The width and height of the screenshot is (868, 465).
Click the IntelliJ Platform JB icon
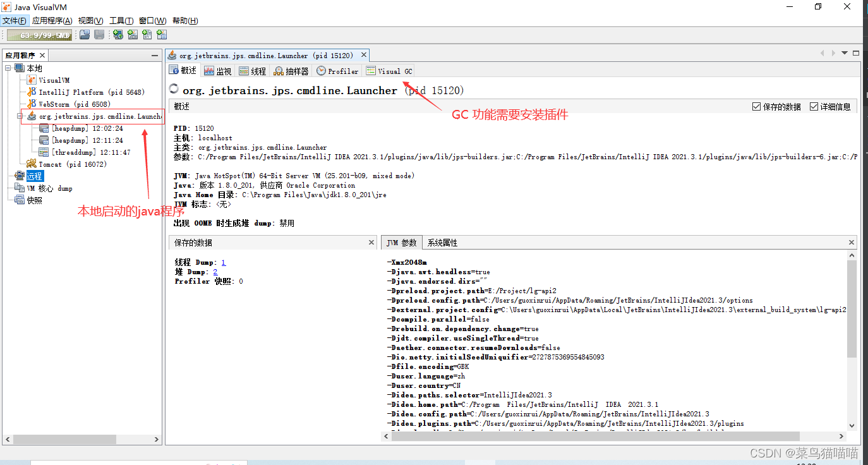coord(32,92)
